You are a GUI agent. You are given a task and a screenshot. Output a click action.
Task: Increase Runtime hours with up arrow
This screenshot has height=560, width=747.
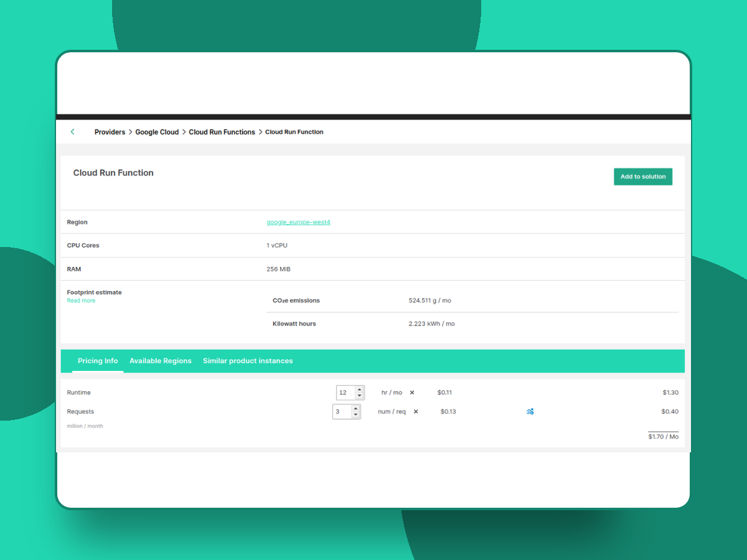pos(359,390)
